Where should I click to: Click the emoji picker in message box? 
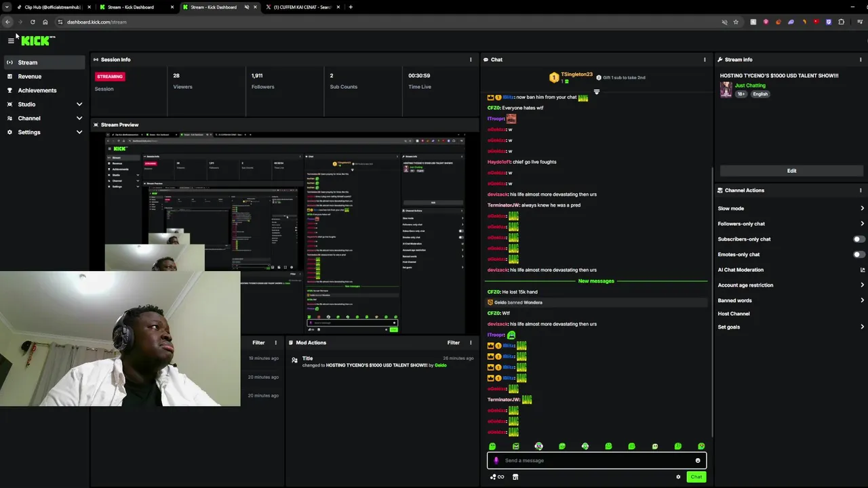698,461
